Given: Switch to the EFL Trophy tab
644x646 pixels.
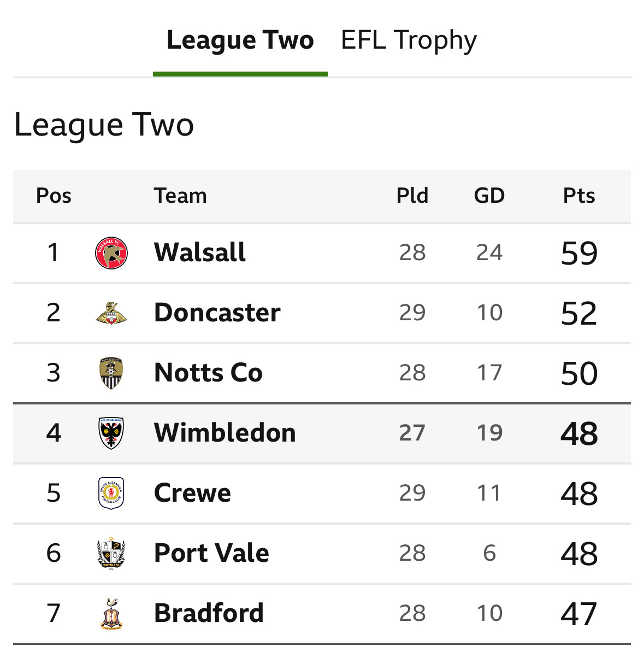Looking at the screenshot, I should pos(409,39).
